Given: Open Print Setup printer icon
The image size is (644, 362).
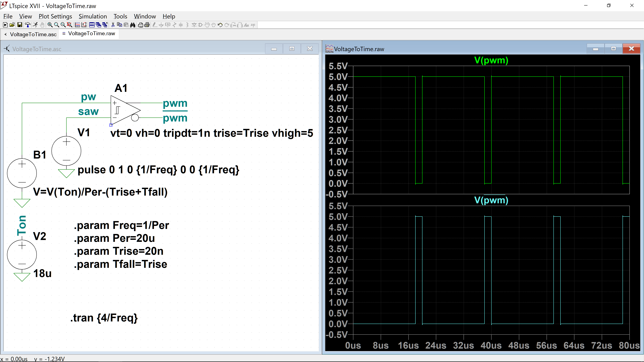Looking at the screenshot, I should (141, 25).
